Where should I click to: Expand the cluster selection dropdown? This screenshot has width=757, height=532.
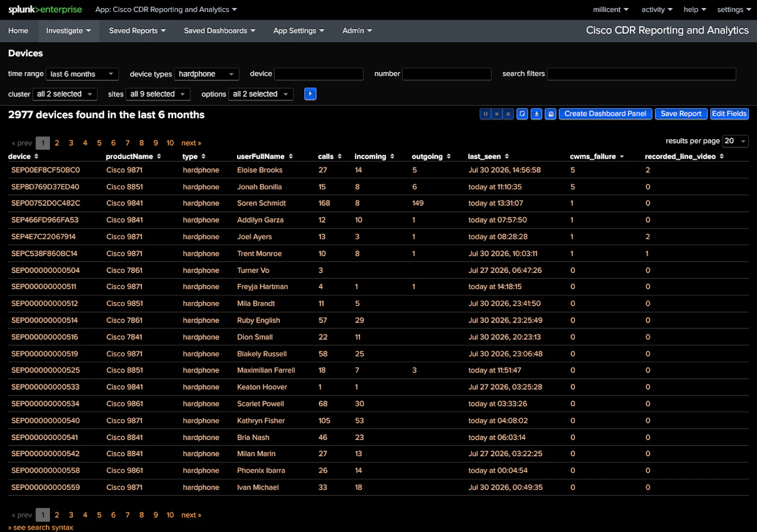pyautogui.click(x=65, y=94)
